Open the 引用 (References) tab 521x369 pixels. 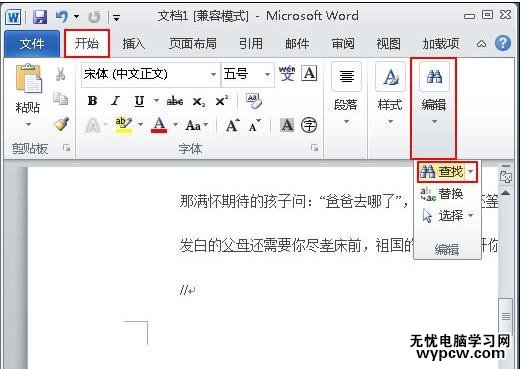[251, 44]
